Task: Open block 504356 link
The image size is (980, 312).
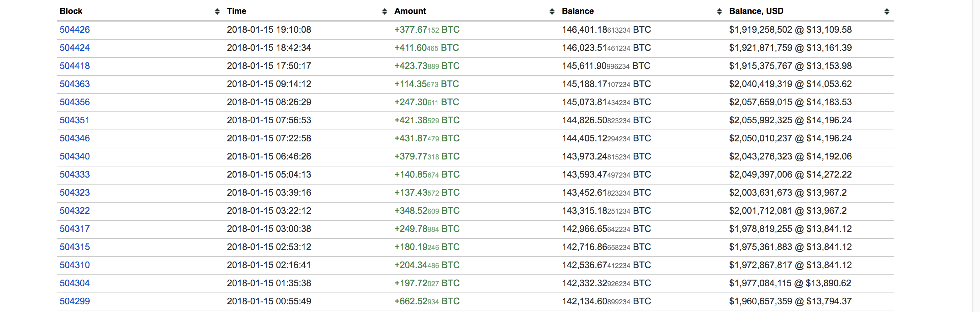Action: 75,102
